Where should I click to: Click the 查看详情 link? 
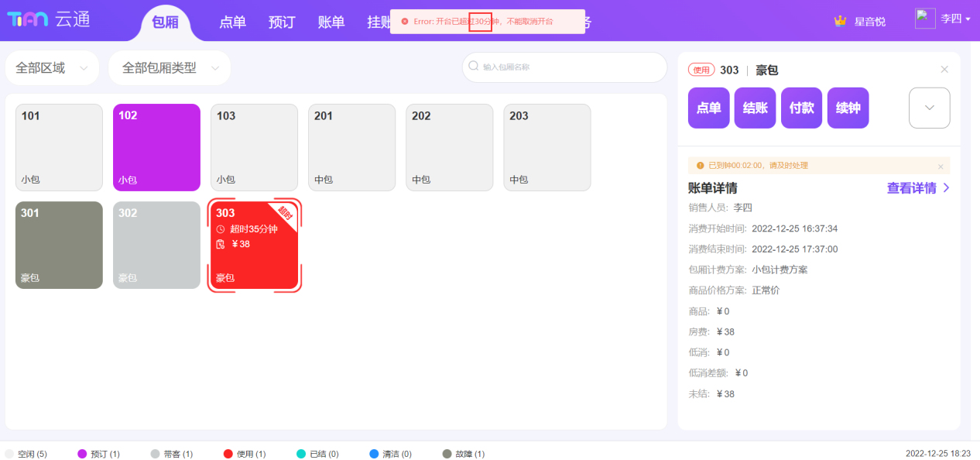[911, 188]
